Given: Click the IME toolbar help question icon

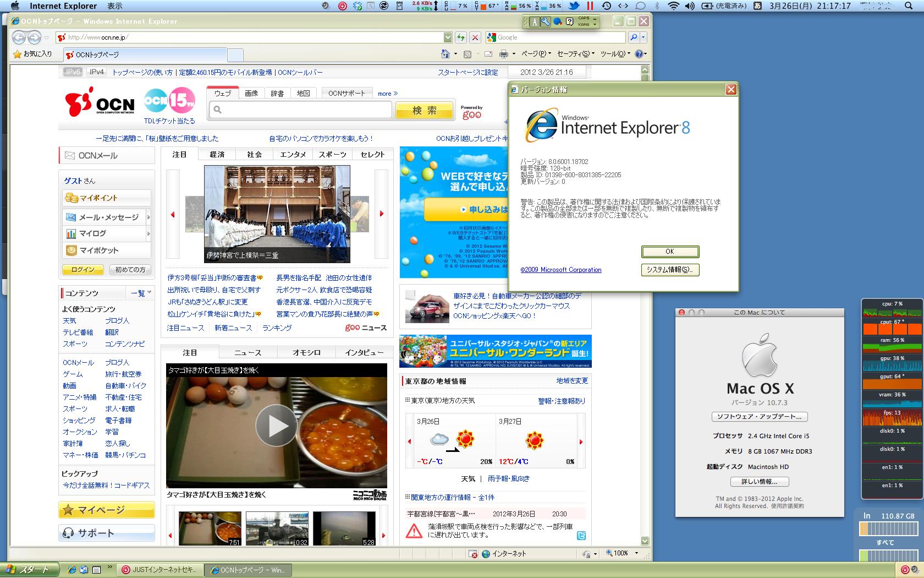Looking at the screenshot, I should (x=570, y=22).
